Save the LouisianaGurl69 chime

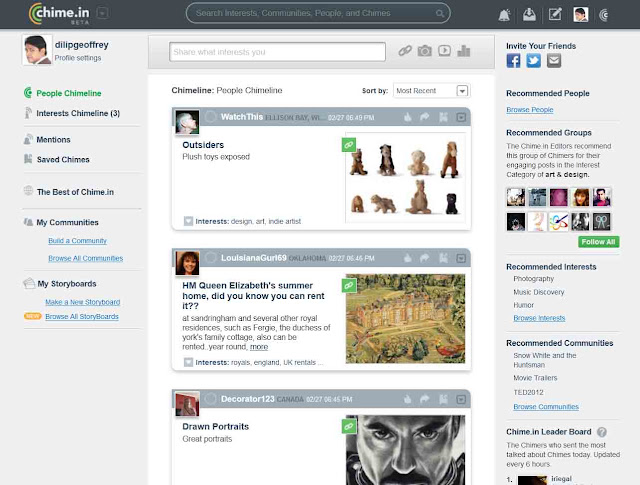tap(443, 258)
